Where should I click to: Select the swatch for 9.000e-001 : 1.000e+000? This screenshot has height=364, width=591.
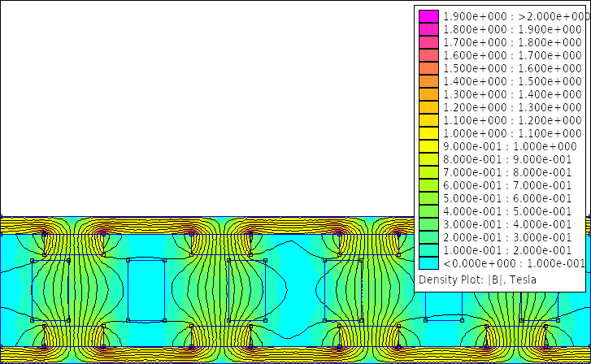coord(428,146)
